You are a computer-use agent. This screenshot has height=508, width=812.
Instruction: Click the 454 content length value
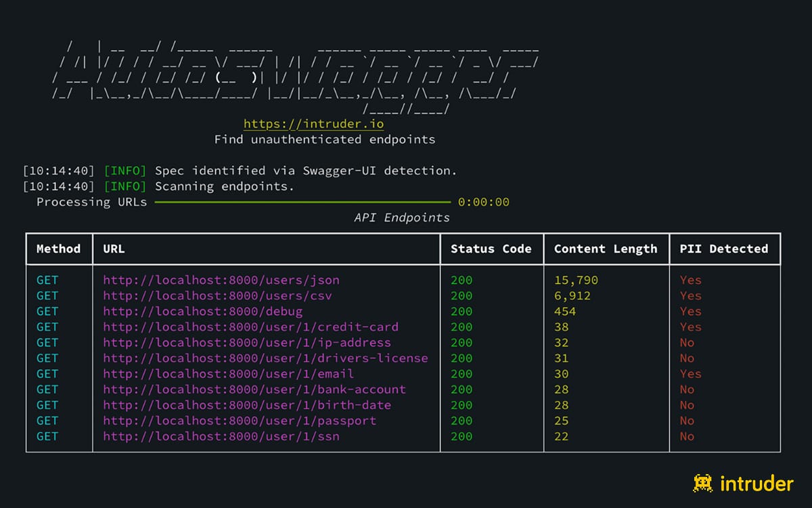pyautogui.click(x=565, y=311)
